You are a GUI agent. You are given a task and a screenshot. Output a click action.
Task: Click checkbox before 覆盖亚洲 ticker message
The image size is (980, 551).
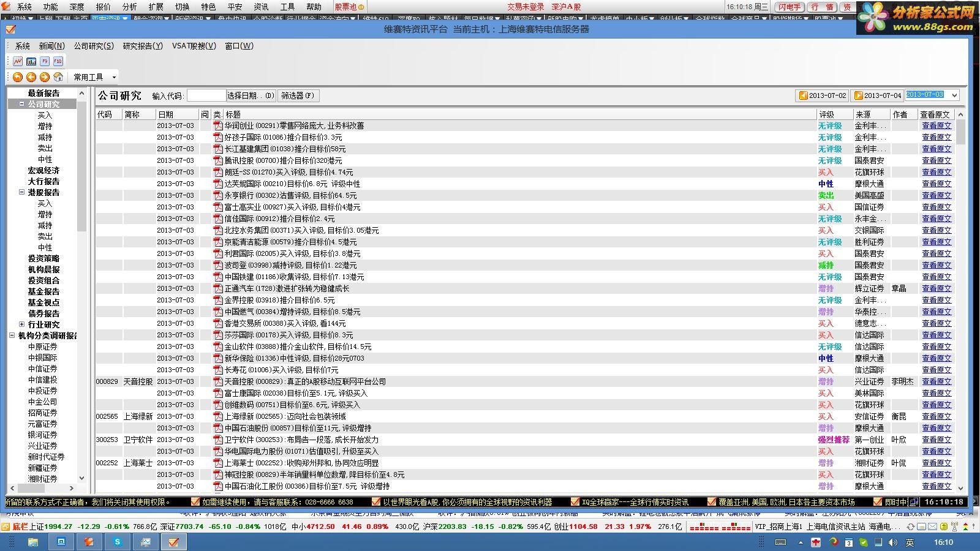point(711,502)
